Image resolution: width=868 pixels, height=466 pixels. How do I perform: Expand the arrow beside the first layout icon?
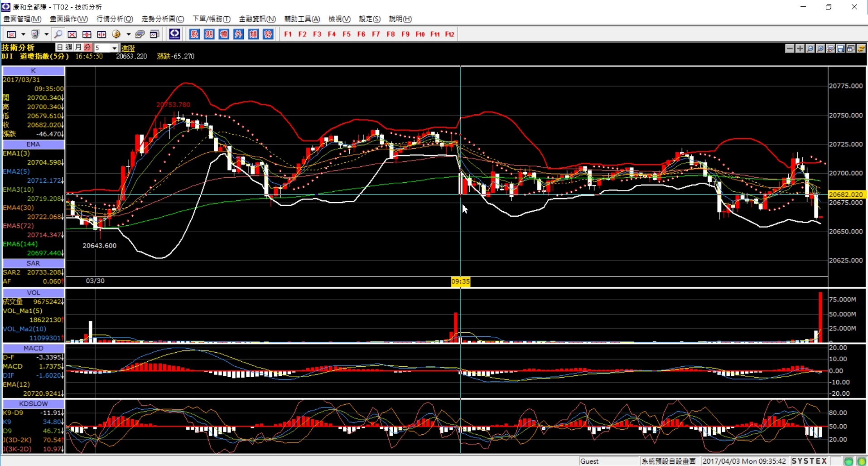23,34
